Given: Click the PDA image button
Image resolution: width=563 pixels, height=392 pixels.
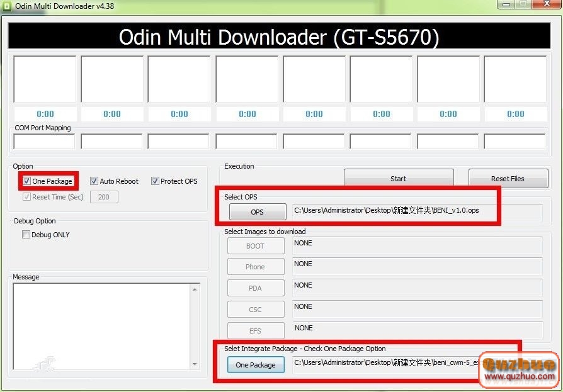Looking at the screenshot, I should click(x=256, y=288).
